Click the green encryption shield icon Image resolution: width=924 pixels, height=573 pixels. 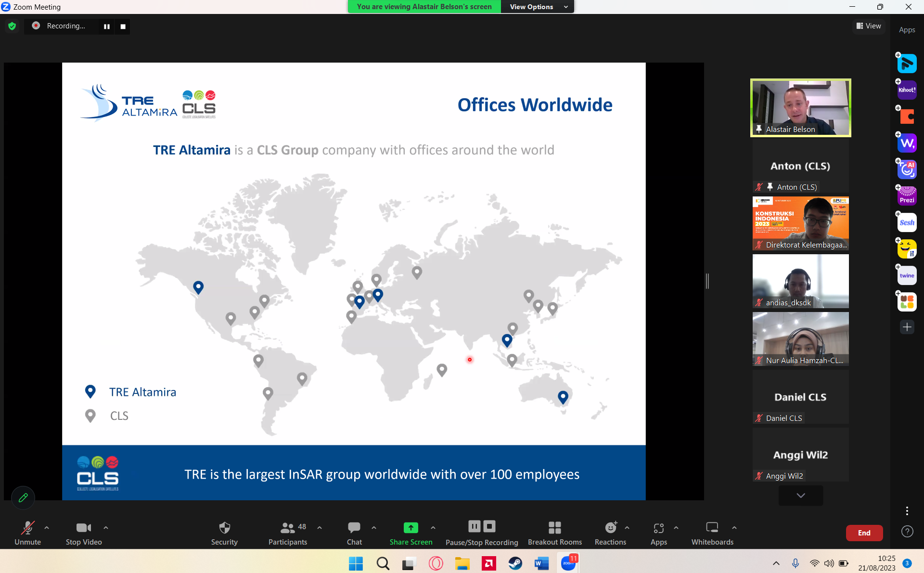[13, 26]
